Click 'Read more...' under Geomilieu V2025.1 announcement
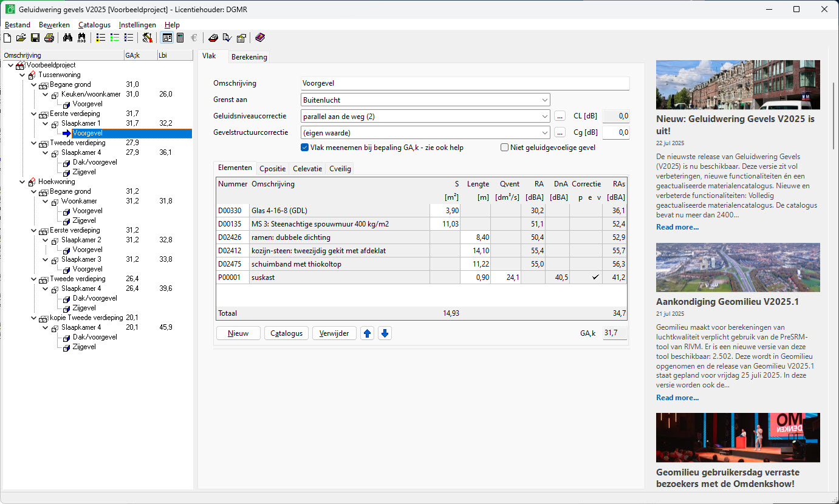This screenshot has width=839, height=504. pos(677,398)
